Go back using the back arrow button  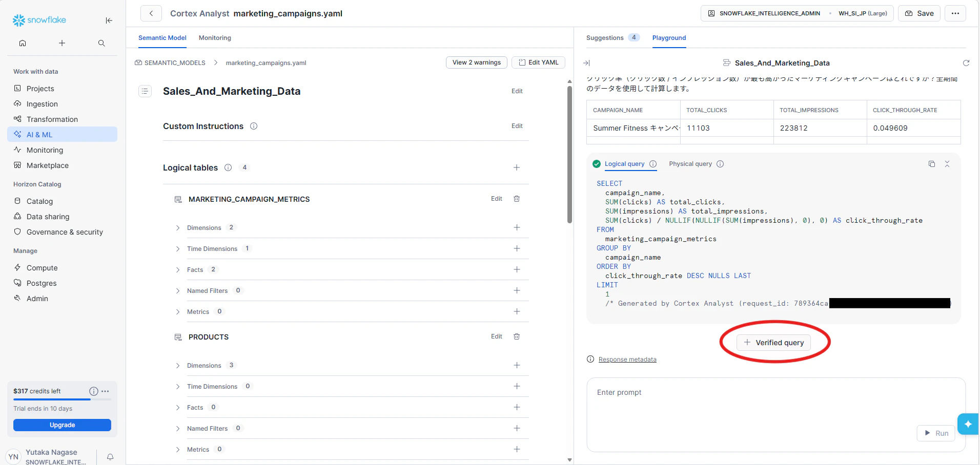pyautogui.click(x=151, y=13)
